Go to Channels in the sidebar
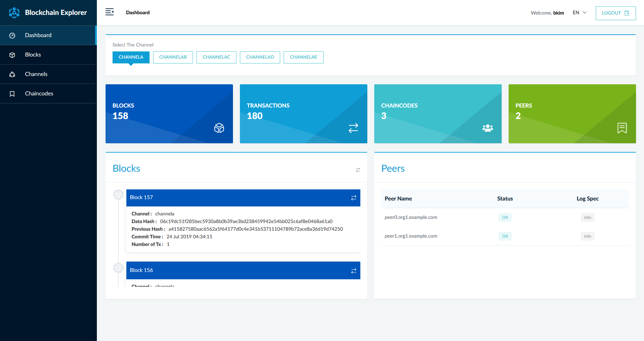Screen dimensions: 644x341 tap(36, 74)
